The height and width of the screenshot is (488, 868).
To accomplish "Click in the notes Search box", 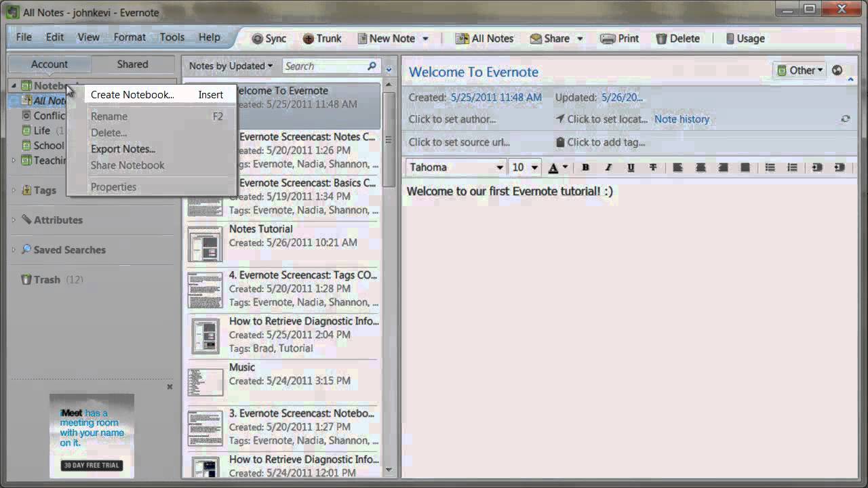I will 324,66.
